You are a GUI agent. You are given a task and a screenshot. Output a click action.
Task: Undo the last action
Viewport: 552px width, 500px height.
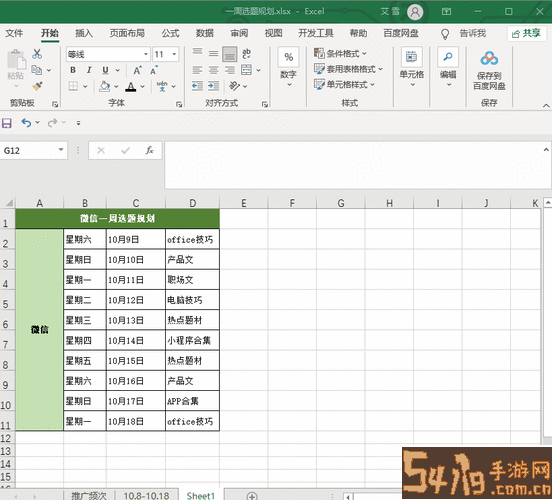tap(26, 123)
